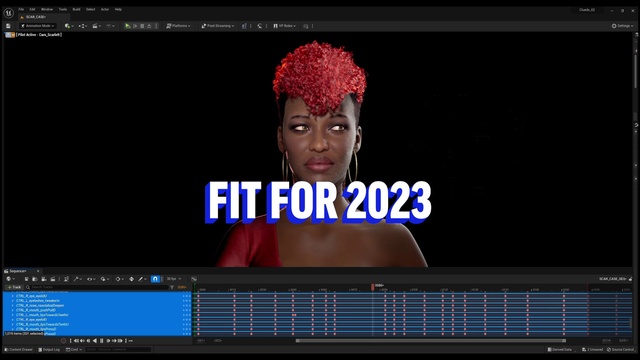Open the Help menu
The image size is (640, 360).
[x=118, y=9]
